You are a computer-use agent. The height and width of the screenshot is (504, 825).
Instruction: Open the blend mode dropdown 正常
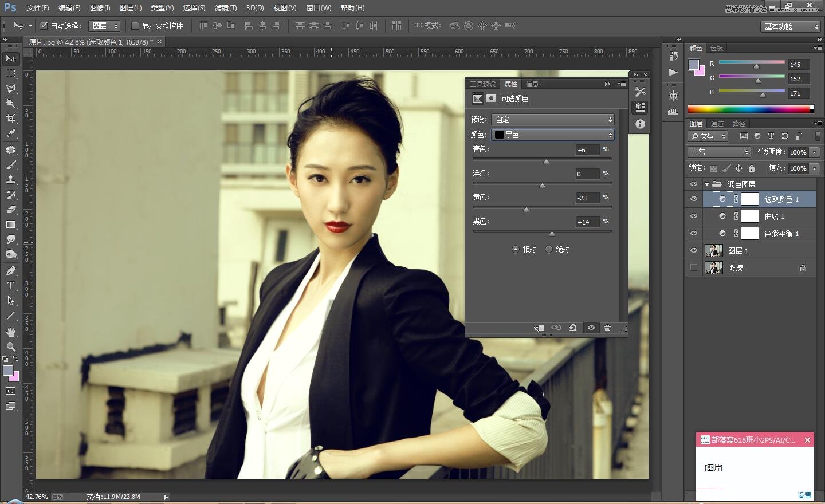718,152
